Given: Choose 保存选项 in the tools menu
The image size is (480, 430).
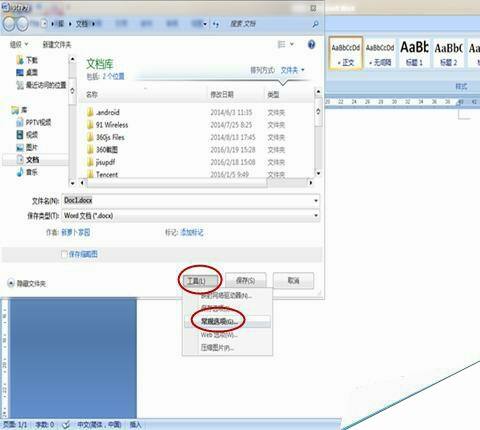Looking at the screenshot, I should pos(215,308).
